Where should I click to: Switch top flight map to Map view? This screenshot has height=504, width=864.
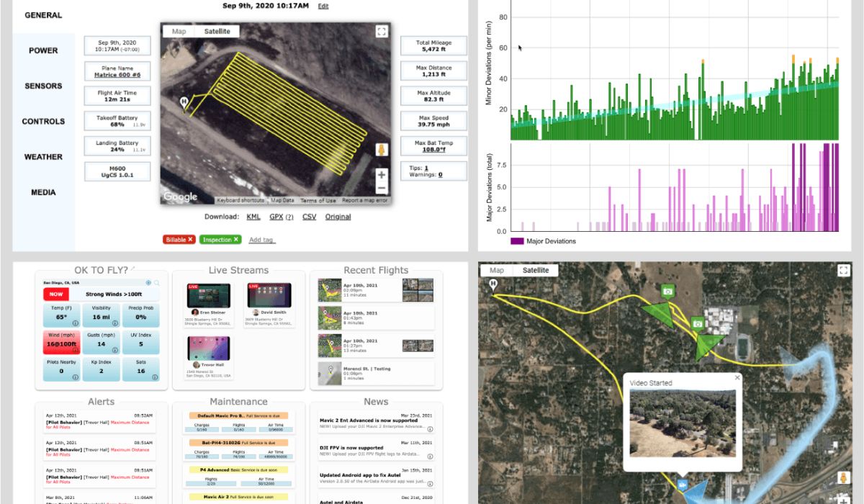[179, 32]
